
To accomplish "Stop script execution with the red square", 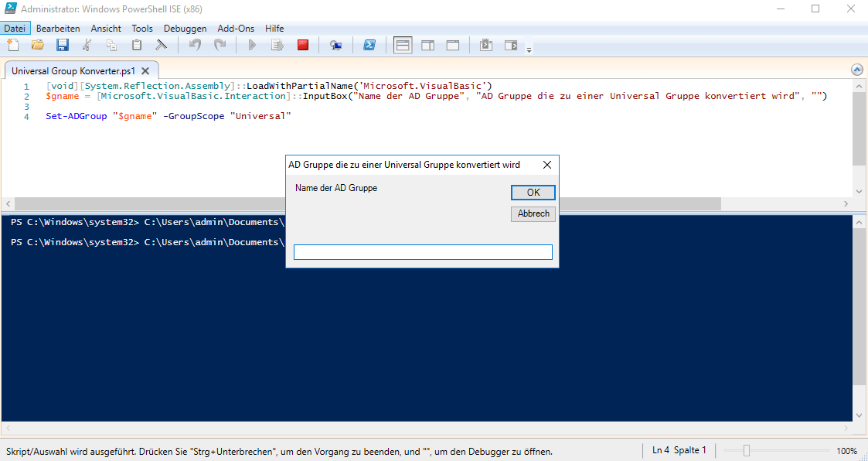I will click(x=303, y=46).
